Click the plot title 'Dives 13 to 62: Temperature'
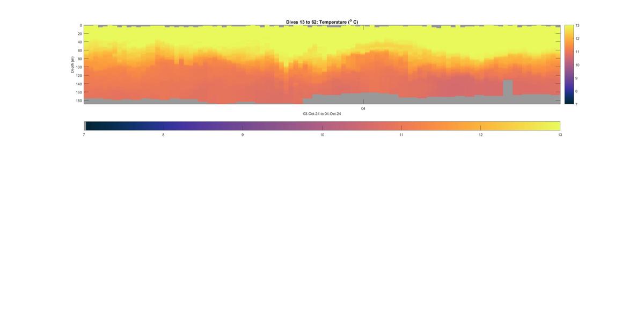 (322, 22)
